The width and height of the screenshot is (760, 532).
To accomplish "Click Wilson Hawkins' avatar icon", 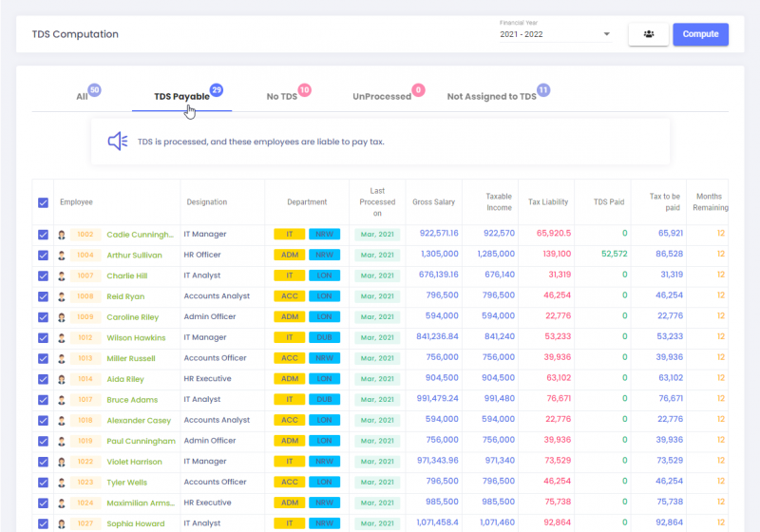I will pos(62,338).
